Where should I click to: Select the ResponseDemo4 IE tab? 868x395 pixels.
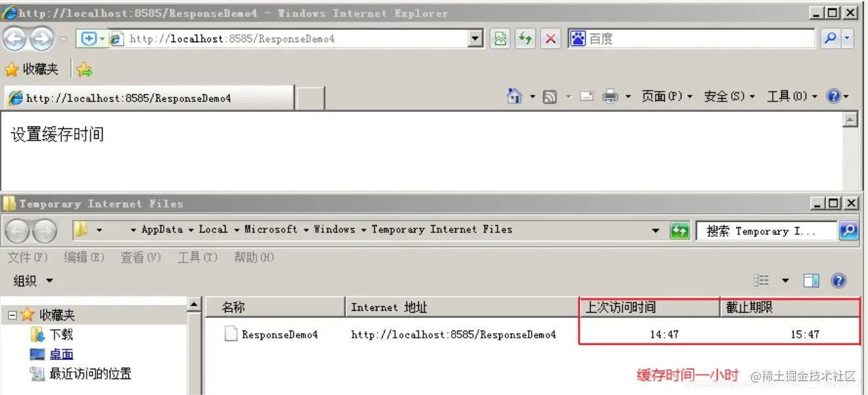[x=149, y=98]
